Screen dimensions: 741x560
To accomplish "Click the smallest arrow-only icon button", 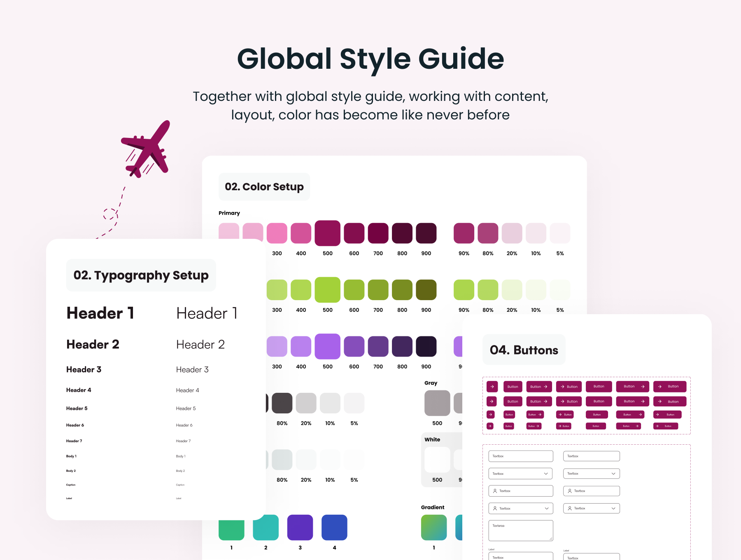I will (490, 426).
